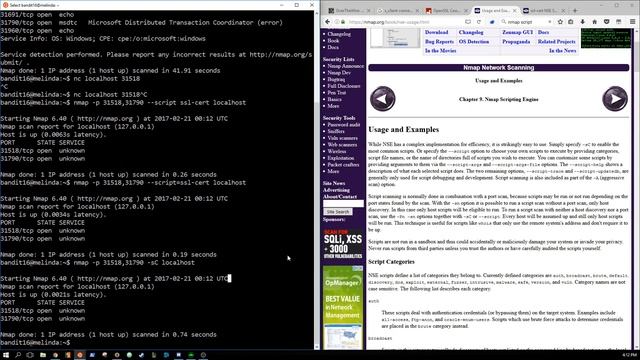Open Exploitation in the sidebar
This screenshot has width=640, height=360.
coord(340,158)
